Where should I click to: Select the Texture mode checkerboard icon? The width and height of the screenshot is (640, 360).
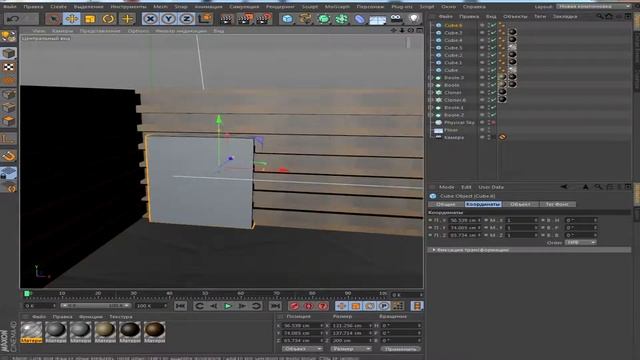point(9,67)
